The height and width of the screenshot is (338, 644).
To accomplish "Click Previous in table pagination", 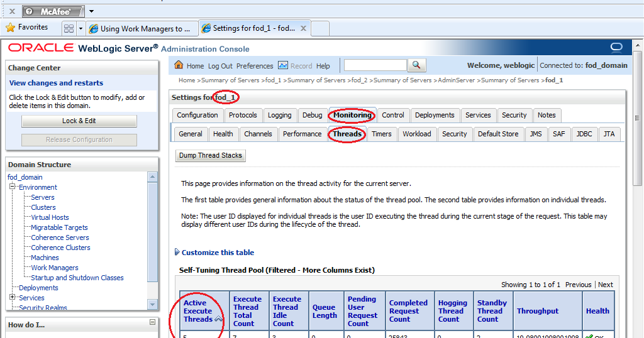I will [579, 285].
